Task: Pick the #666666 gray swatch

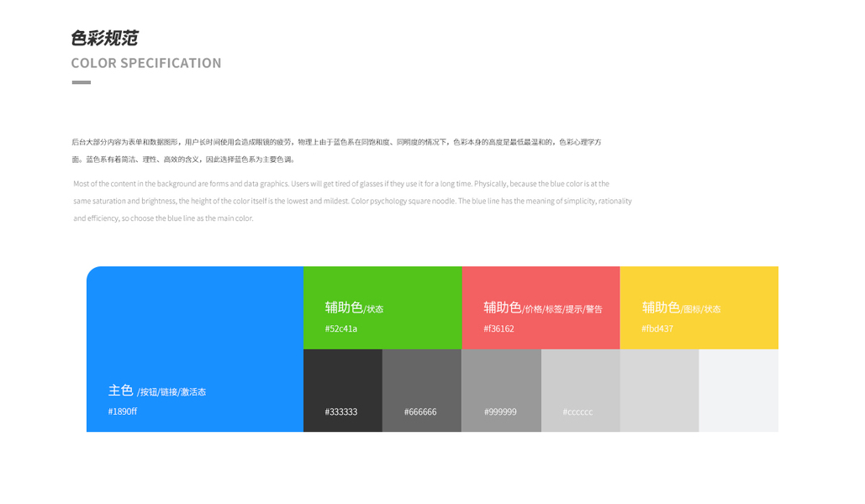Action: tap(422, 391)
